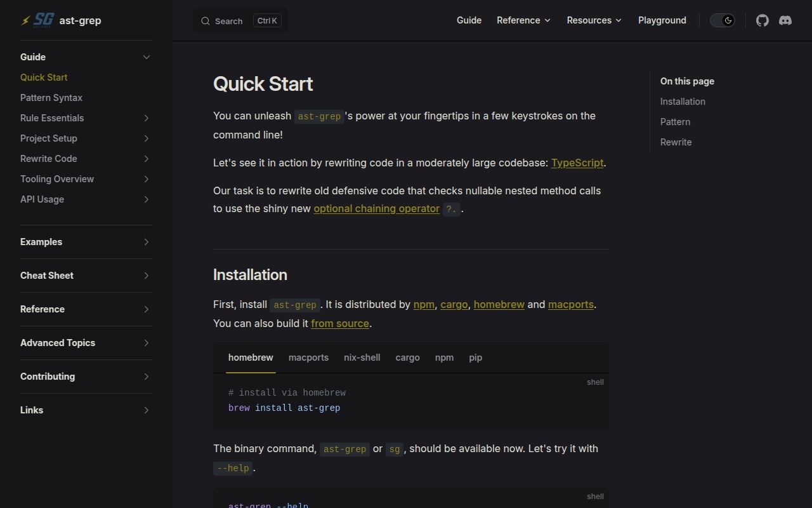This screenshot has width=812, height=508.
Task: Follow the from source link
Action: coord(340,323)
